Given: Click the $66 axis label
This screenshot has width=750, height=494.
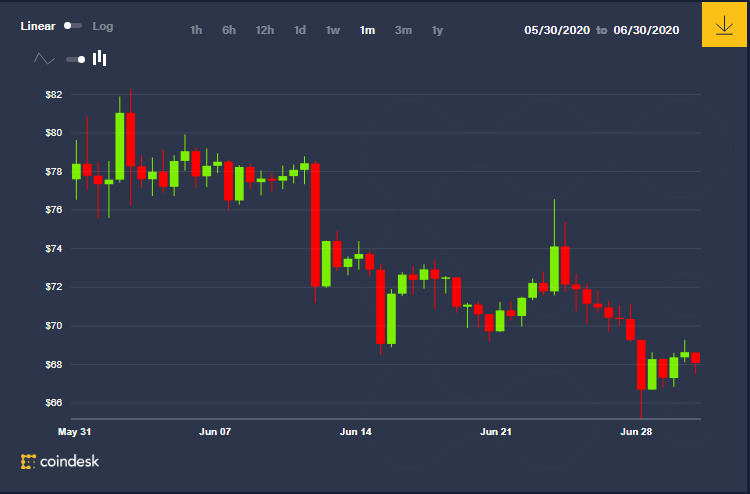Looking at the screenshot, I should [x=54, y=403].
